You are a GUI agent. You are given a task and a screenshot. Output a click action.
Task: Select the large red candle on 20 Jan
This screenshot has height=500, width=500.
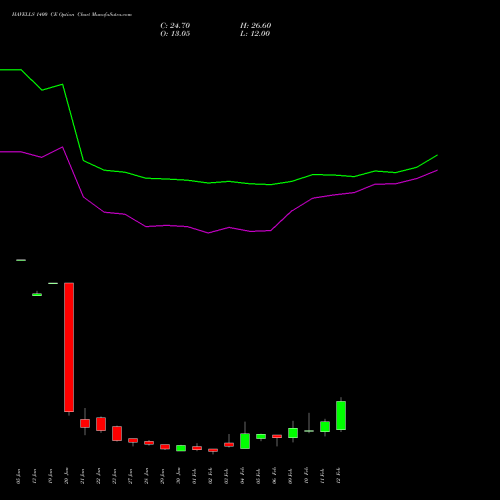point(69,347)
